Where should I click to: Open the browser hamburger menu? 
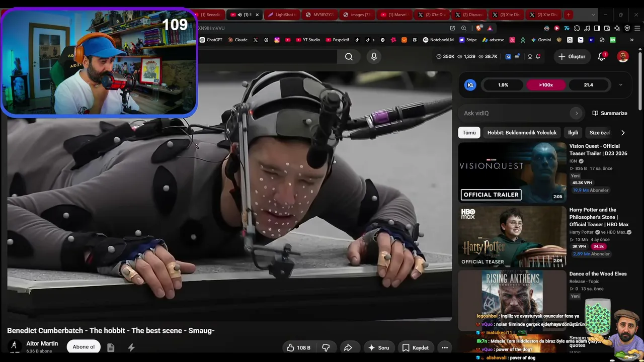[636, 28]
